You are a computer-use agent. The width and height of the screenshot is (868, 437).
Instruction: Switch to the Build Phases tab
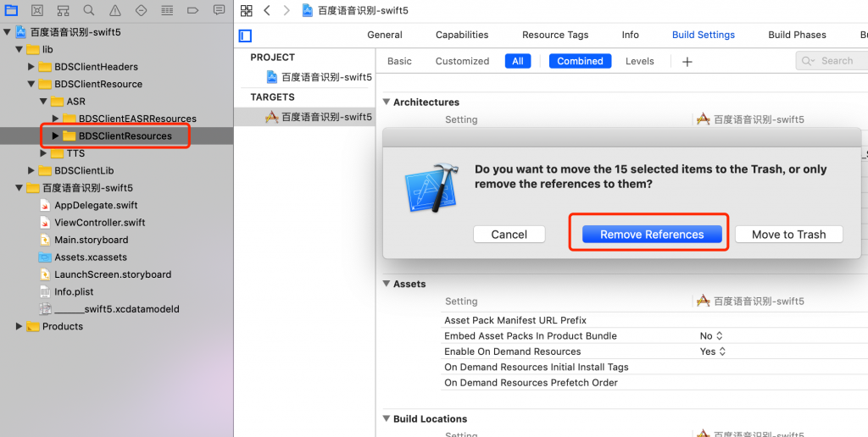(797, 35)
